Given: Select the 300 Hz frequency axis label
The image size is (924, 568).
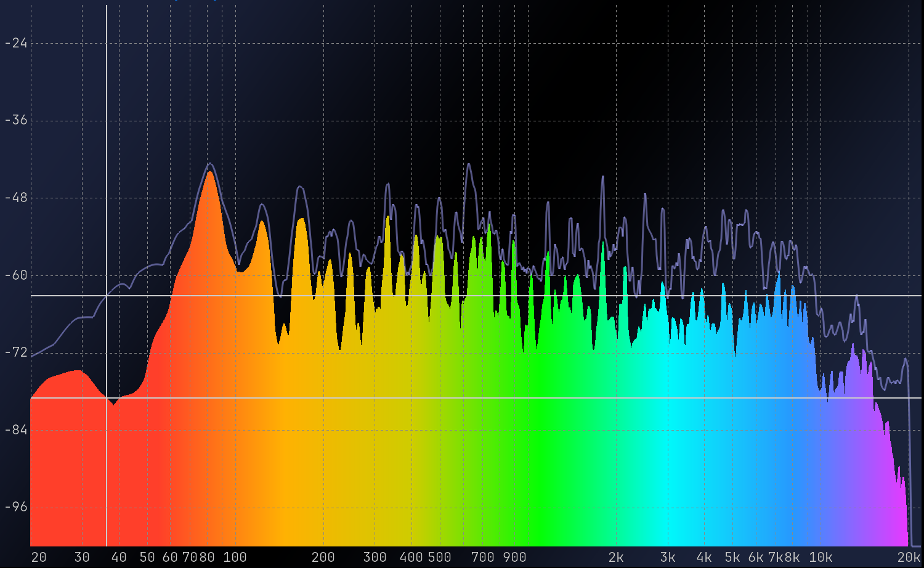Looking at the screenshot, I should tap(375, 558).
